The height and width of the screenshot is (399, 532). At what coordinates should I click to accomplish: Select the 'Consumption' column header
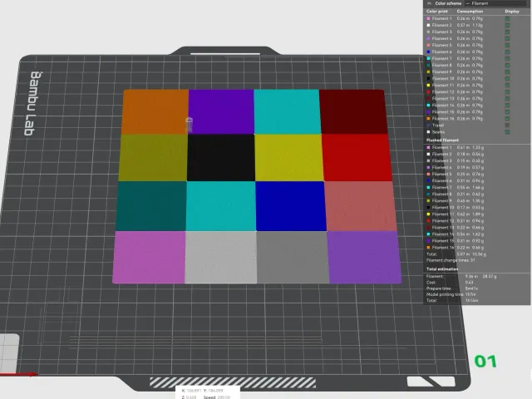click(x=470, y=11)
